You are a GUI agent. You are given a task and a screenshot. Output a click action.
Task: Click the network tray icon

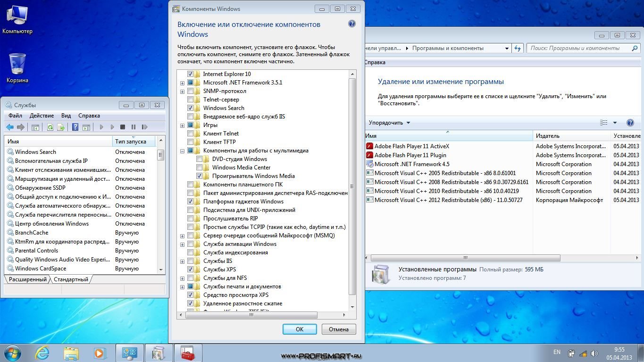583,353
